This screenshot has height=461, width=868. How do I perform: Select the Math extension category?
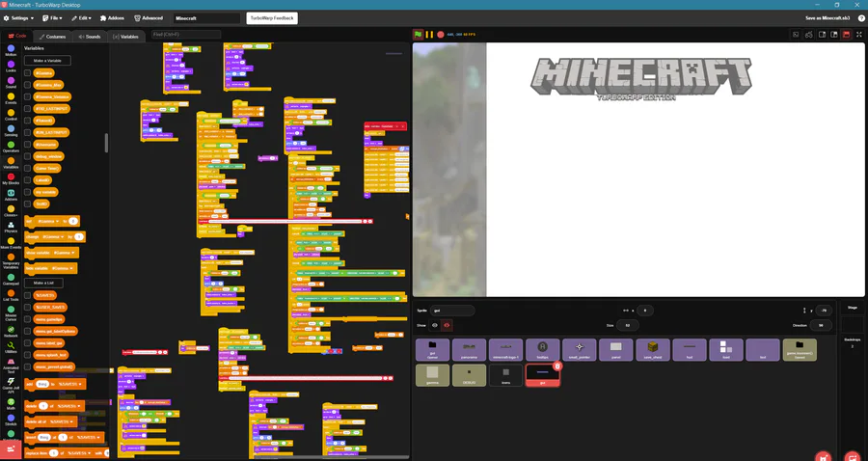(x=11, y=404)
